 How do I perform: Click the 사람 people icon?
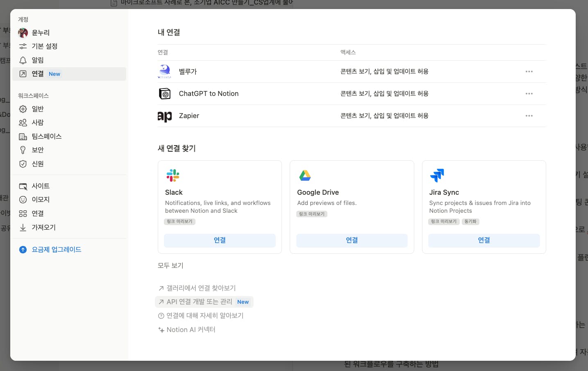tap(23, 123)
